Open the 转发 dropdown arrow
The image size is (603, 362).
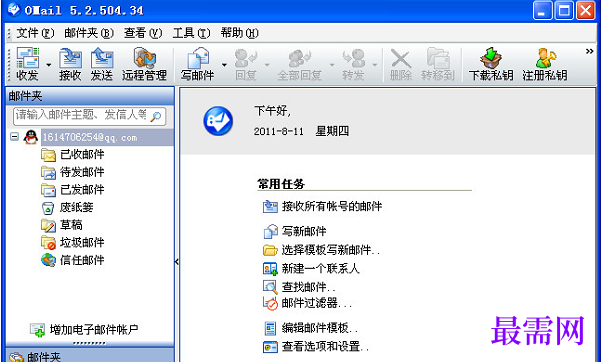(375, 65)
